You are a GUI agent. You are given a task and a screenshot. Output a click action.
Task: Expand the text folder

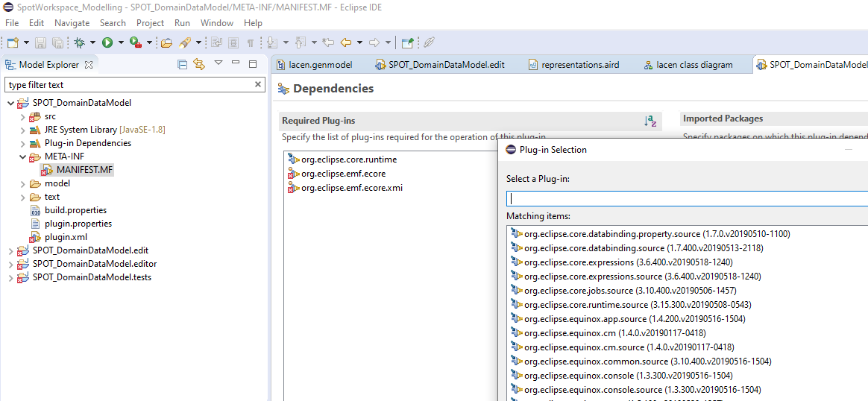(22, 197)
